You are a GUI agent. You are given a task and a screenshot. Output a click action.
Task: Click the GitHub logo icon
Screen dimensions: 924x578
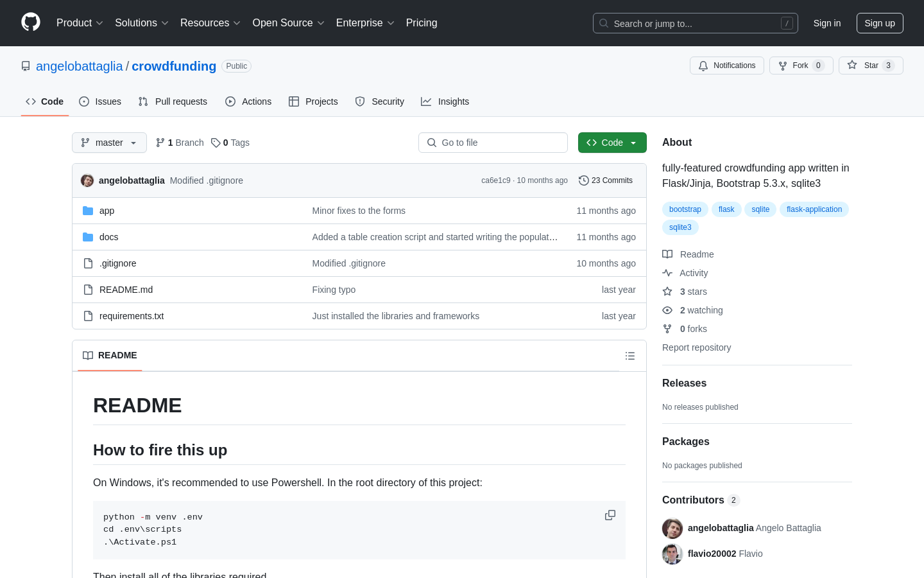pos(31,22)
